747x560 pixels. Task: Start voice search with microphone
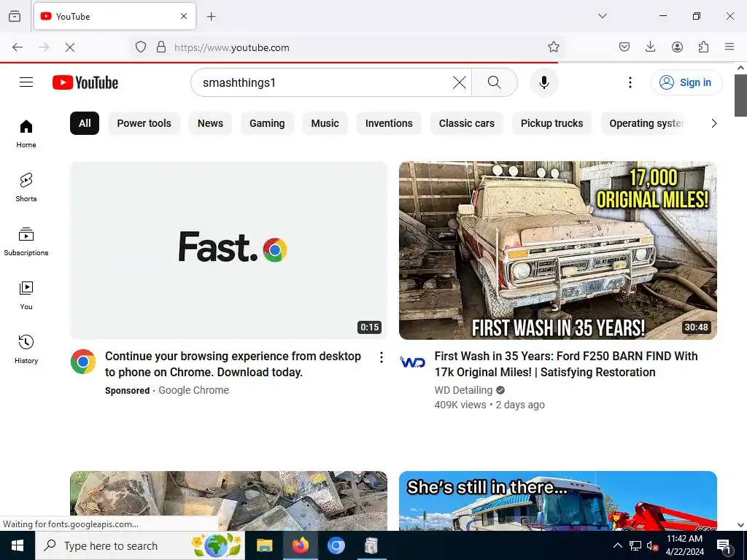543,82
